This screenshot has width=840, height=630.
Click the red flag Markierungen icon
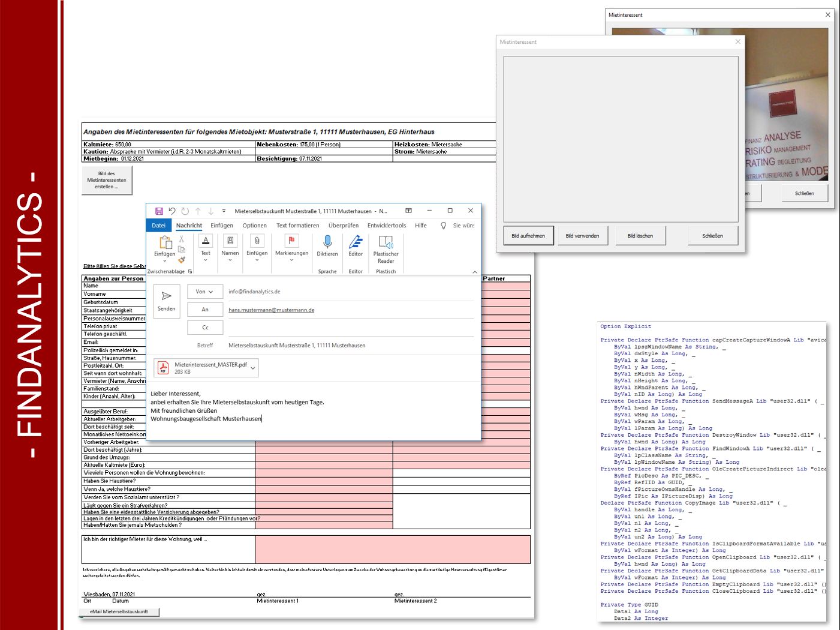click(x=291, y=241)
